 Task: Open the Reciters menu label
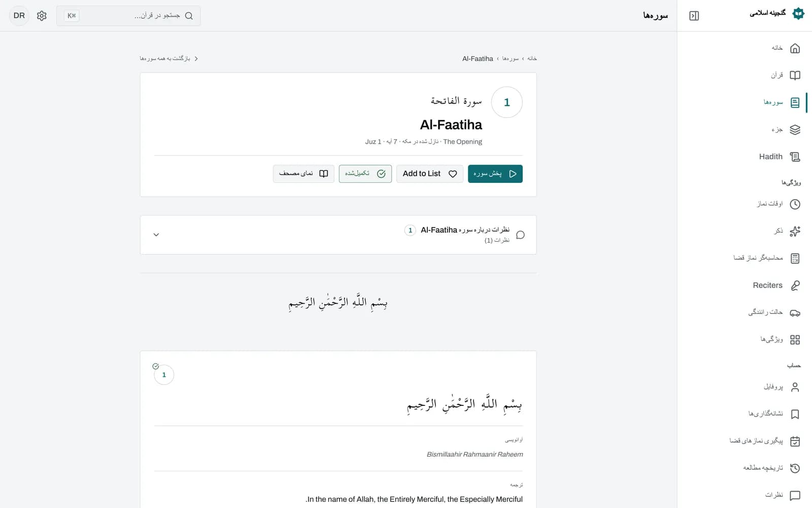click(x=767, y=285)
